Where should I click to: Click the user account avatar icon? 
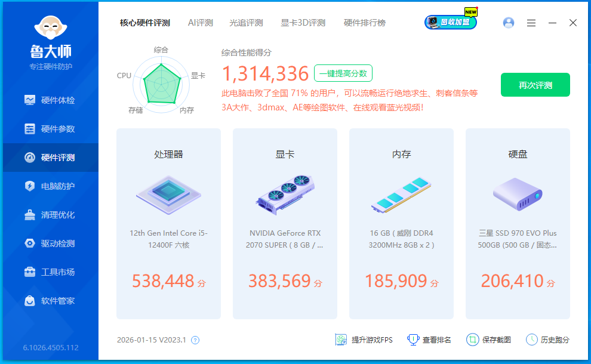click(509, 23)
